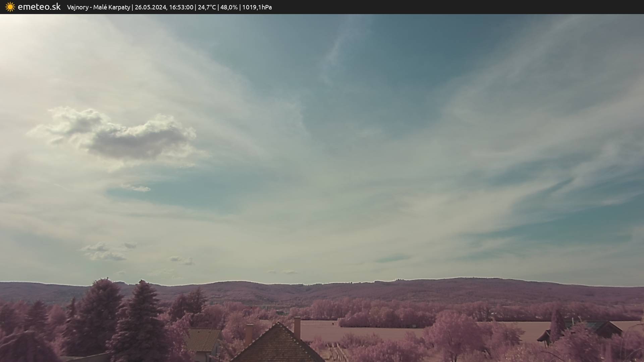Click the 24,7°C temperature reading
Screen dimensions: 644x362
207,7
